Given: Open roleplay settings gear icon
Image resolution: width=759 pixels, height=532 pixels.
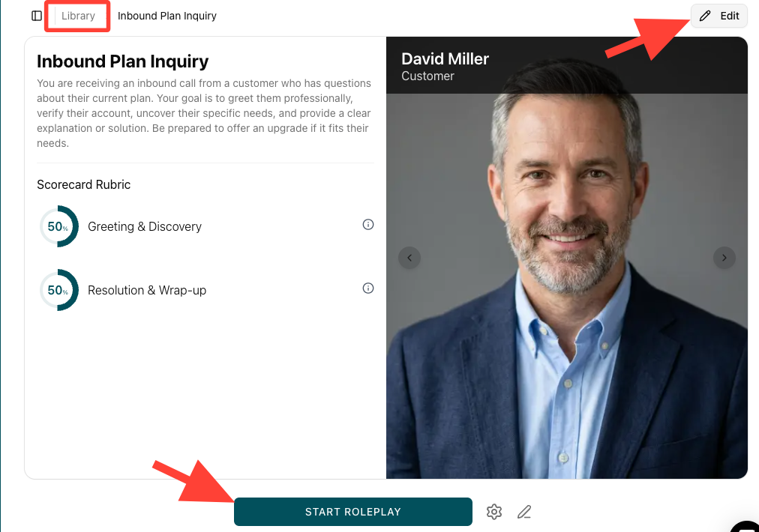Looking at the screenshot, I should click(x=493, y=512).
